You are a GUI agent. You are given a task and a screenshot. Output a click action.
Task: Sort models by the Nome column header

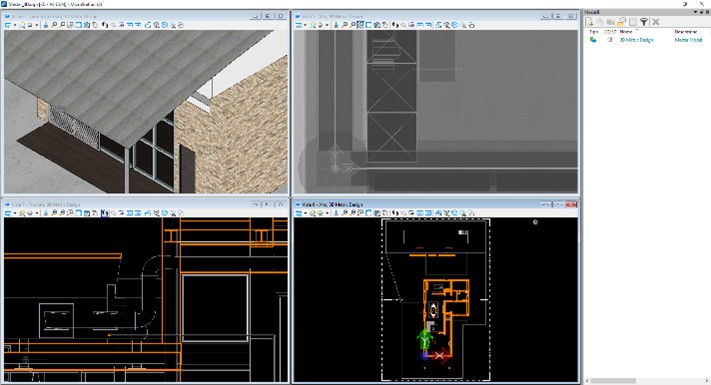[626, 32]
